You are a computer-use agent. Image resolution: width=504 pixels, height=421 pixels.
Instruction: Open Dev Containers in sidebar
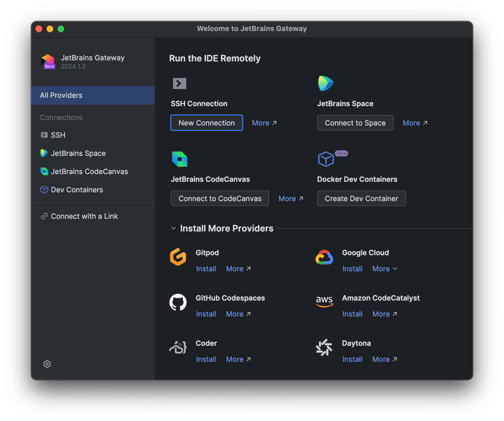(93, 190)
